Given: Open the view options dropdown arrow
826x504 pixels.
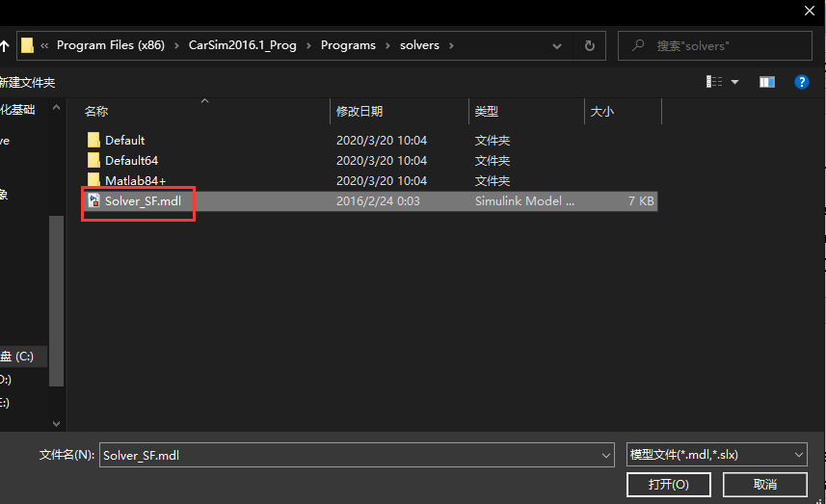Looking at the screenshot, I should pyautogui.click(x=734, y=82).
